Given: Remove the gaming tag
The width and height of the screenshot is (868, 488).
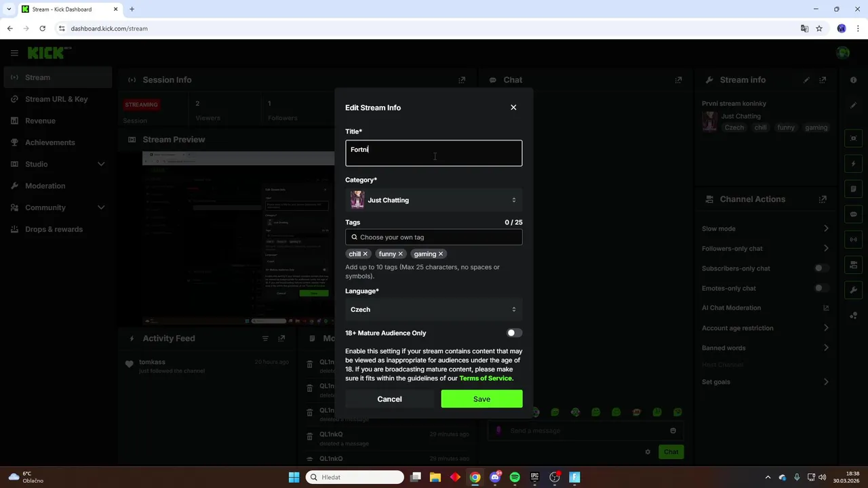Looking at the screenshot, I should pos(440,254).
